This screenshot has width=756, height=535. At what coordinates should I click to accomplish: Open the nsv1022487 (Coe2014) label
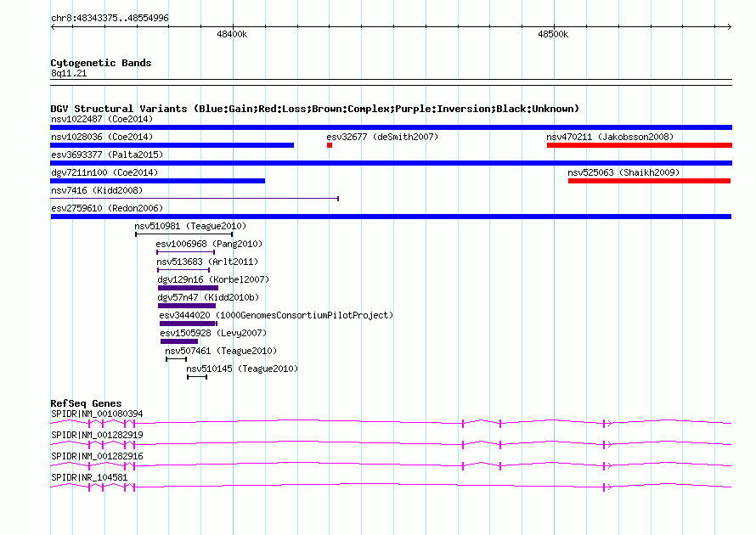pyautogui.click(x=102, y=119)
